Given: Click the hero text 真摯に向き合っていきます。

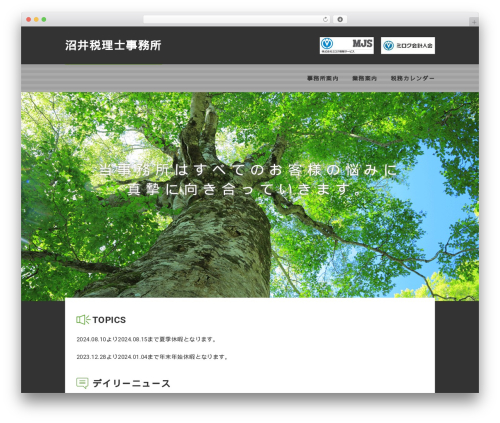Looking at the screenshot, I should [245, 189].
